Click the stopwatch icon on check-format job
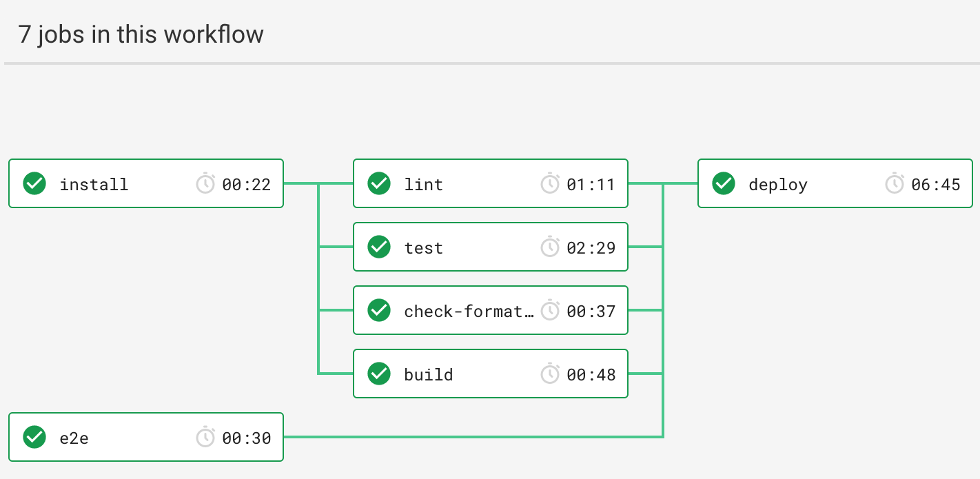The height and width of the screenshot is (479, 980). (550, 311)
